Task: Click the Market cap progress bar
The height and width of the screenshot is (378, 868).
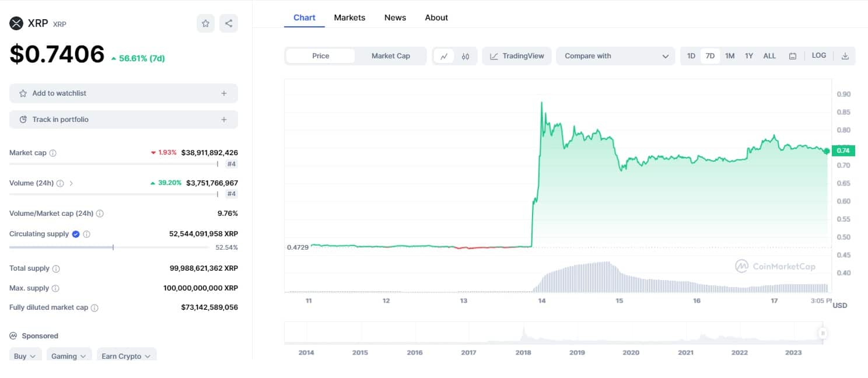Action: pos(114,164)
